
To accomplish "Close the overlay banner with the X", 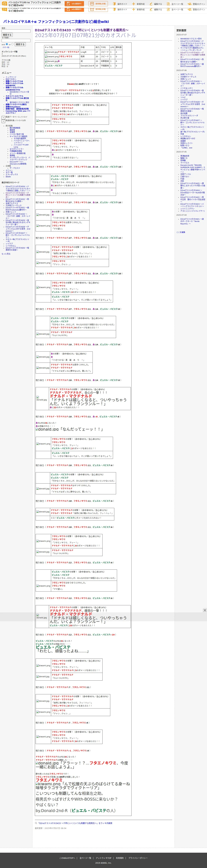I will tap(205, 610).
